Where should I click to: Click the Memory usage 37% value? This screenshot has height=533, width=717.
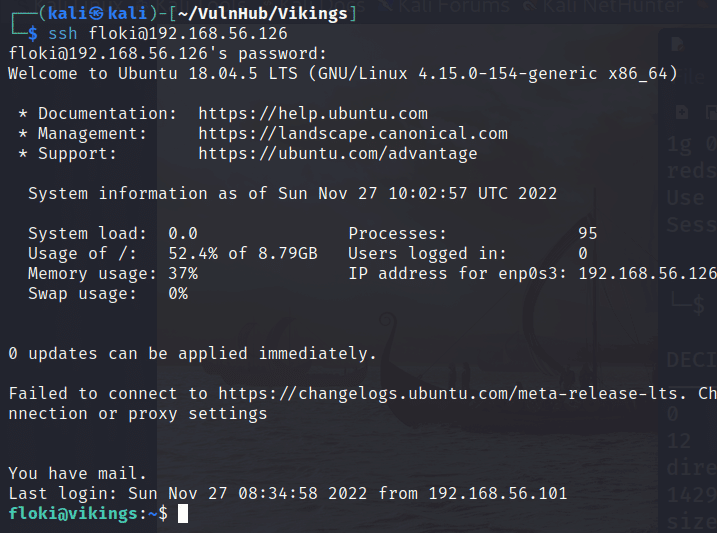pyautogui.click(x=183, y=274)
